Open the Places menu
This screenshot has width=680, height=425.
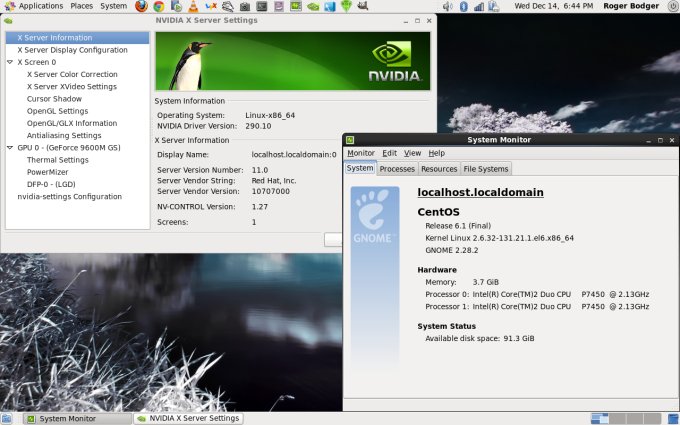point(82,6)
